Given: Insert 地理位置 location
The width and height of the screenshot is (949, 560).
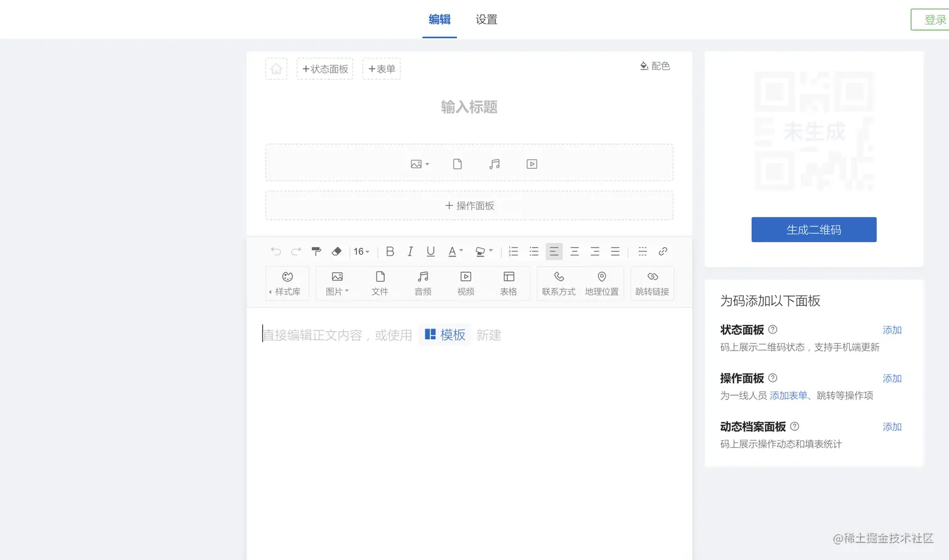Looking at the screenshot, I should [602, 283].
